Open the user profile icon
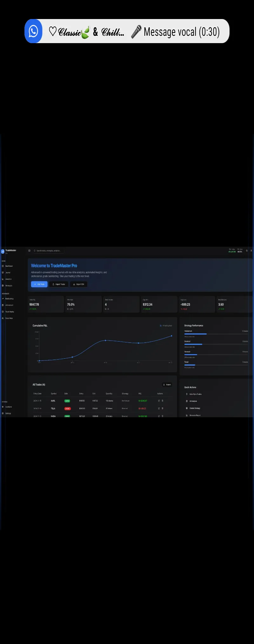 (x=251, y=250)
